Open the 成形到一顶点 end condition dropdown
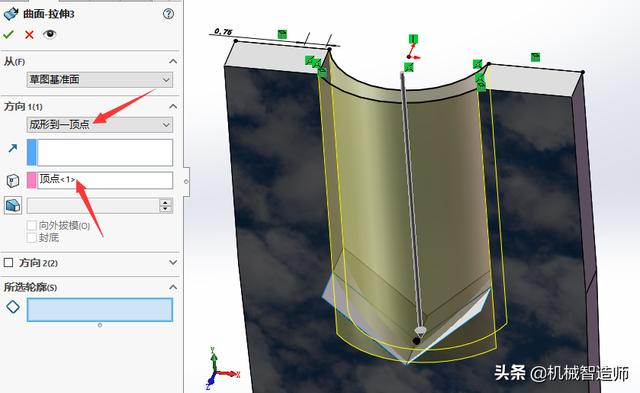The image size is (640, 393). point(100,124)
